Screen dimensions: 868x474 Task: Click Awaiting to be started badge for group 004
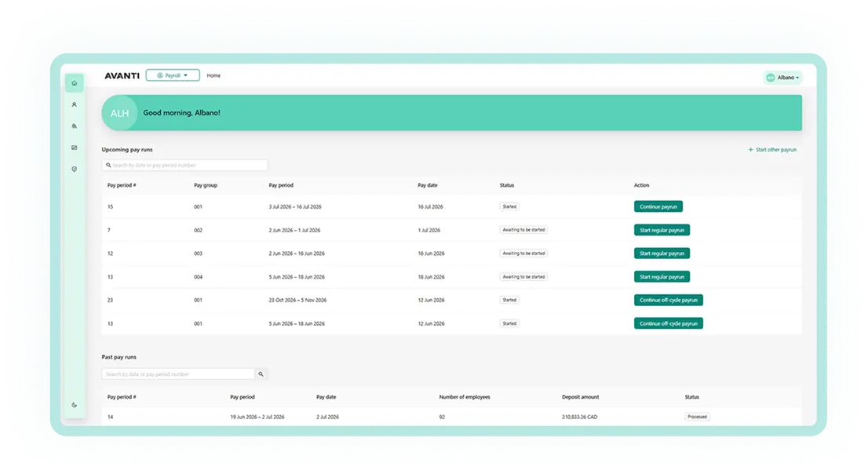click(523, 277)
